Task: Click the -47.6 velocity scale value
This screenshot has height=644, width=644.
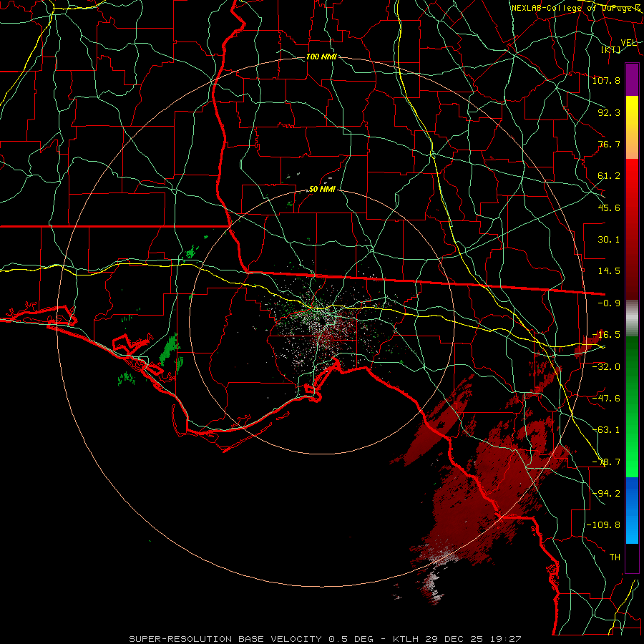Action: click(606, 399)
